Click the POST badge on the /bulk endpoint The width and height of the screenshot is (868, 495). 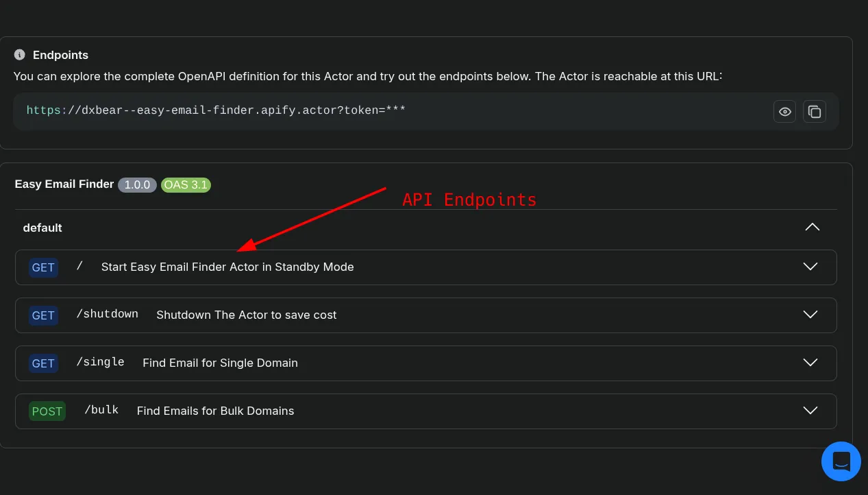47,411
